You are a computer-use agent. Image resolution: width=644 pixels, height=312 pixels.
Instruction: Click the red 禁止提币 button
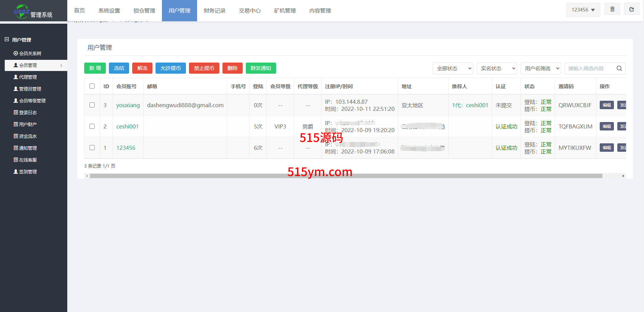click(204, 68)
